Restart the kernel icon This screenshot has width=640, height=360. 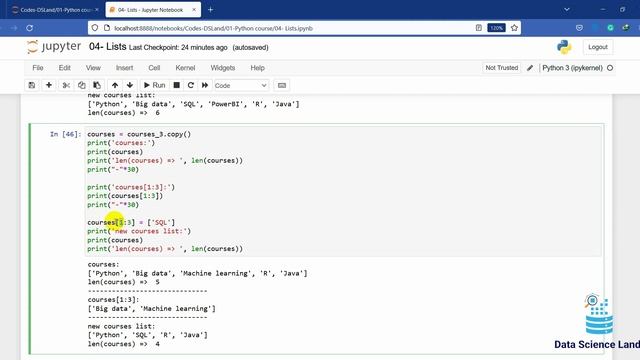tap(191, 85)
